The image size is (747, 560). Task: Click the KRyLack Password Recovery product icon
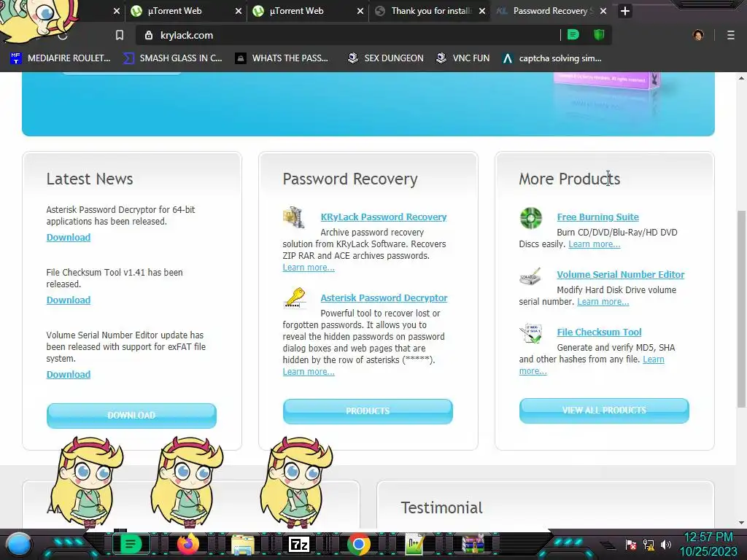pos(294,217)
